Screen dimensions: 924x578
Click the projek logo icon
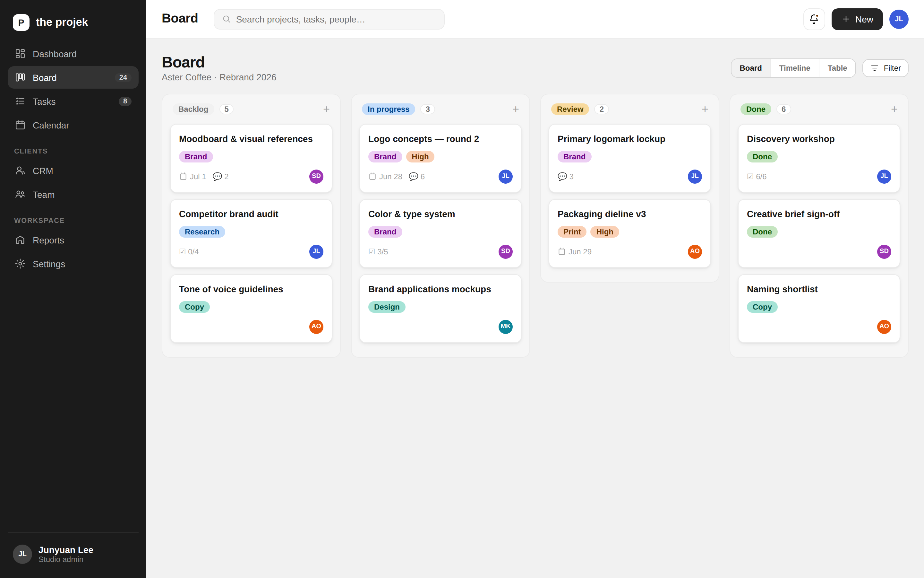click(21, 22)
